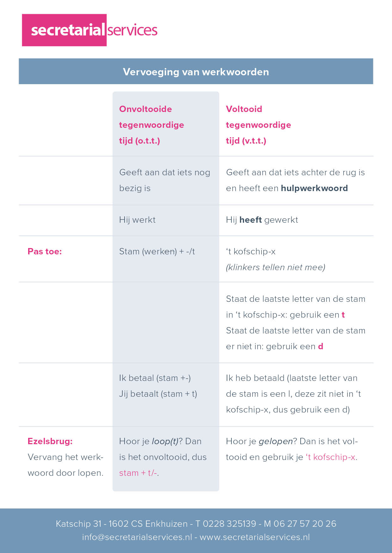Open the www.secretarialservices.nl website link
This screenshot has width=392, height=553.
254,537
